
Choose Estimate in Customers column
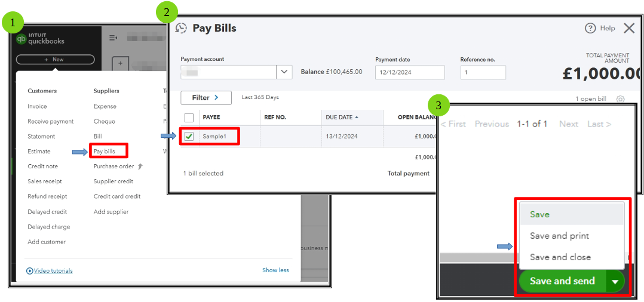tap(39, 152)
